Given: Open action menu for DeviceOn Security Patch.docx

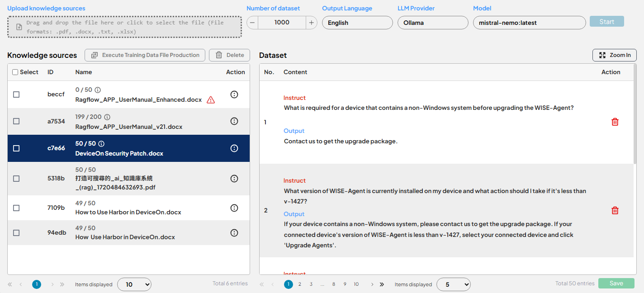Looking at the screenshot, I should [x=234, y=148].
